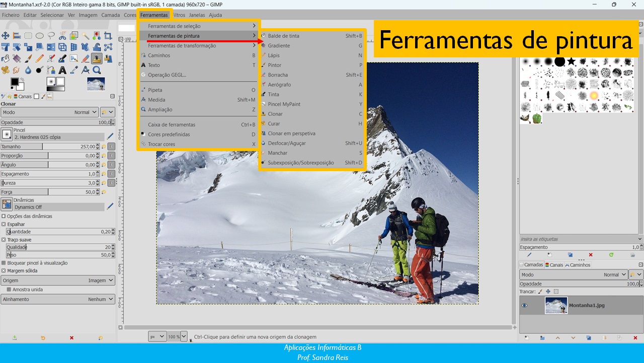Hide the Montanha1.jpg layer via eye
The image size is (644, 363).
(x=524, y=305)
